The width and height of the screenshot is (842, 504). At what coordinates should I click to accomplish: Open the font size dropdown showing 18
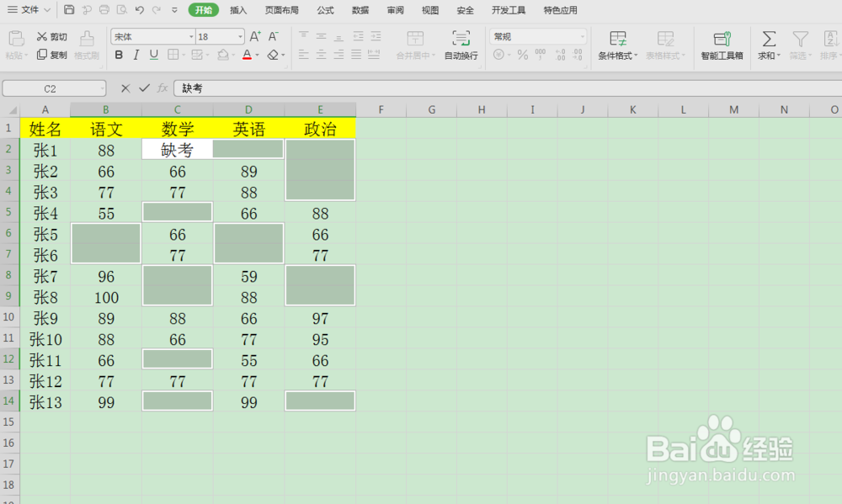click(240, 36)
